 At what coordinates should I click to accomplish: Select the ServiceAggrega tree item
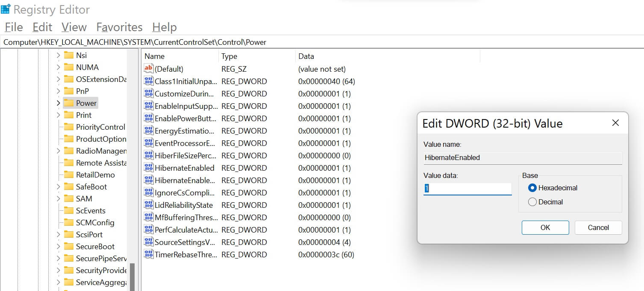(101, 282)
